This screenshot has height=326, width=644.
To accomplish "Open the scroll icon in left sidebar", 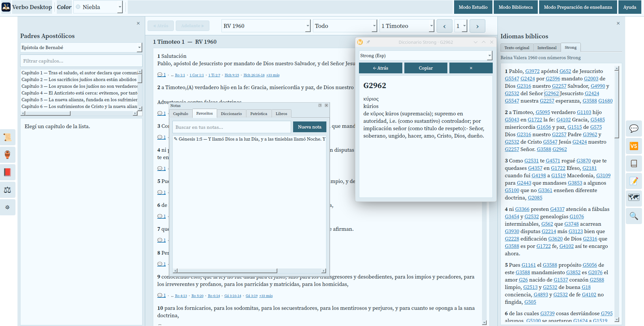I will coord(7,137).
